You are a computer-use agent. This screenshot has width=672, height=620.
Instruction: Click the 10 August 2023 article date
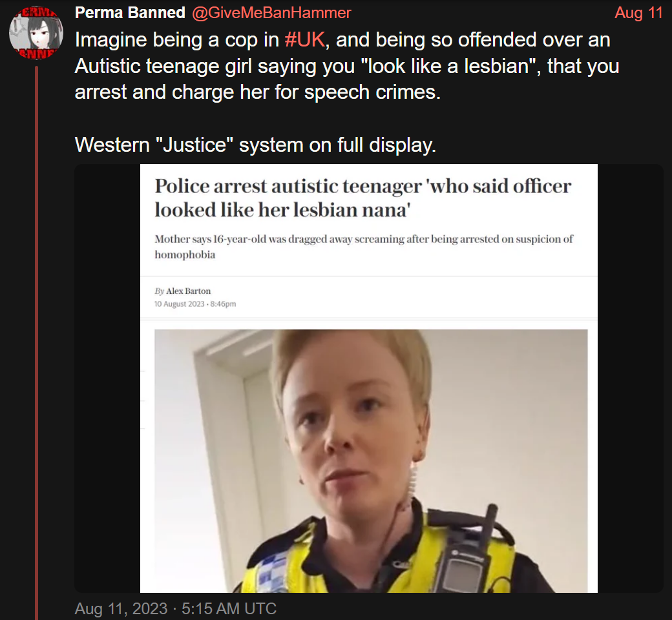[179, 304]
